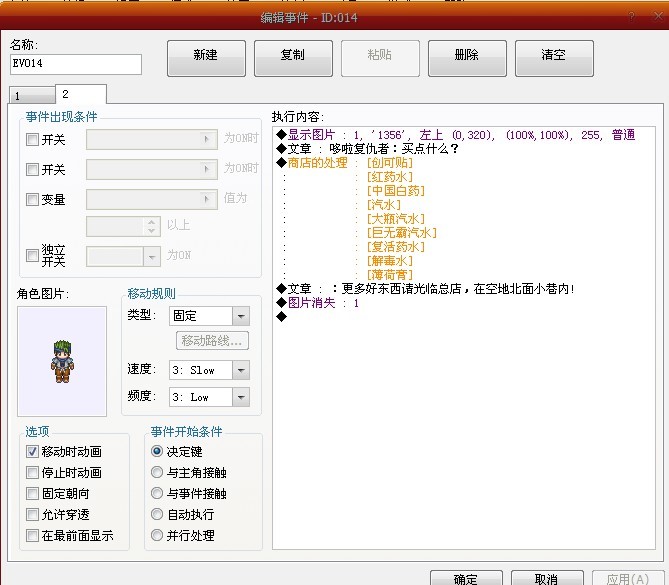Enable the 变量 condition checkbox
This screenshot has width=669, height=585.
tap(32, 199)
